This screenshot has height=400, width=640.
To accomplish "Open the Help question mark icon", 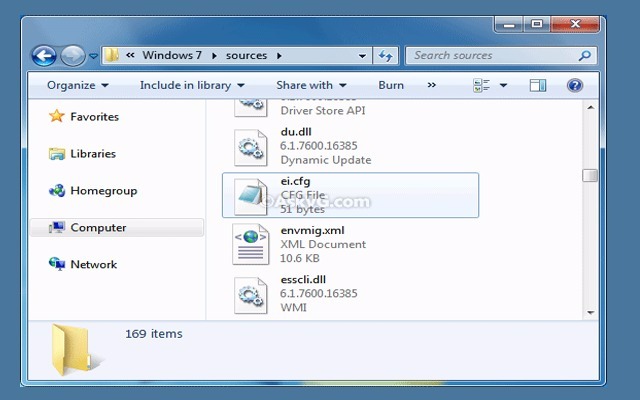I will click(x=576, y=86).
